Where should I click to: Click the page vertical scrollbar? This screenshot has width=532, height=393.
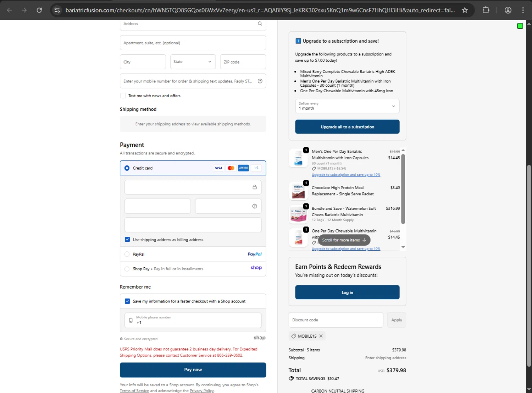(x=529, y=266)
